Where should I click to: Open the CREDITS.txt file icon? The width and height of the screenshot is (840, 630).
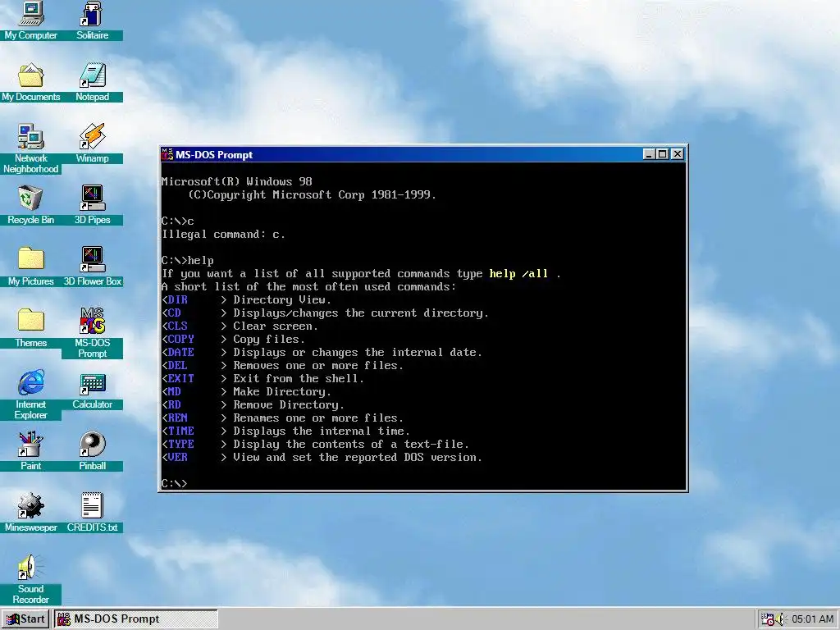click(92, 512)
